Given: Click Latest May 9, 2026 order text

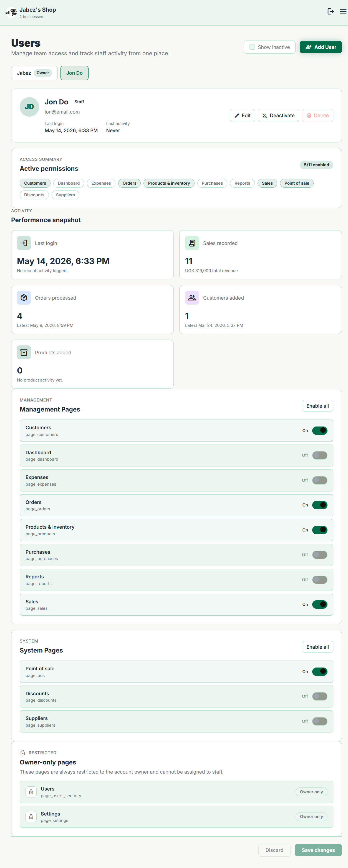Looking at the screenshot, I should 45,325.
